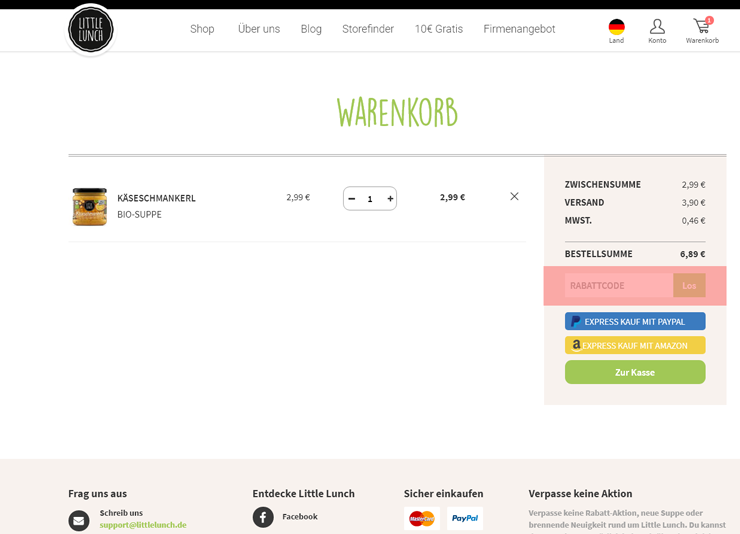Click the Käseschmankerl soup jar thumbnail

pyautogui.click(x=90, y=206)
